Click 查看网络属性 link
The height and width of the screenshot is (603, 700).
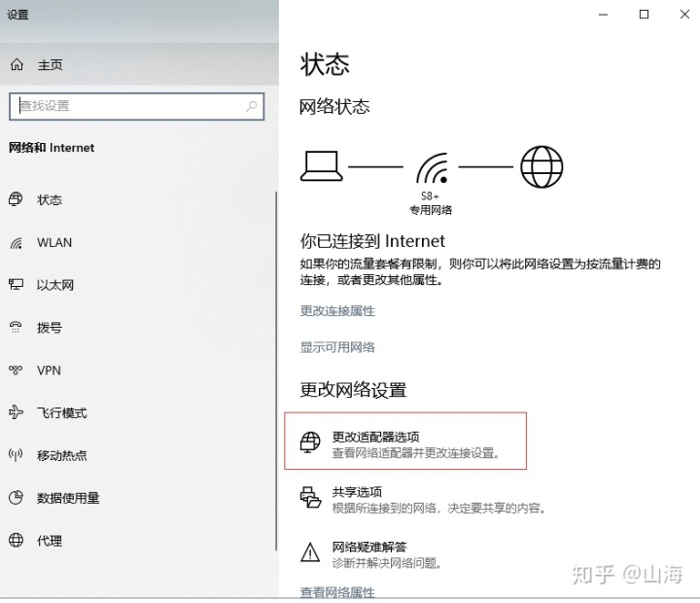point(337,592)
